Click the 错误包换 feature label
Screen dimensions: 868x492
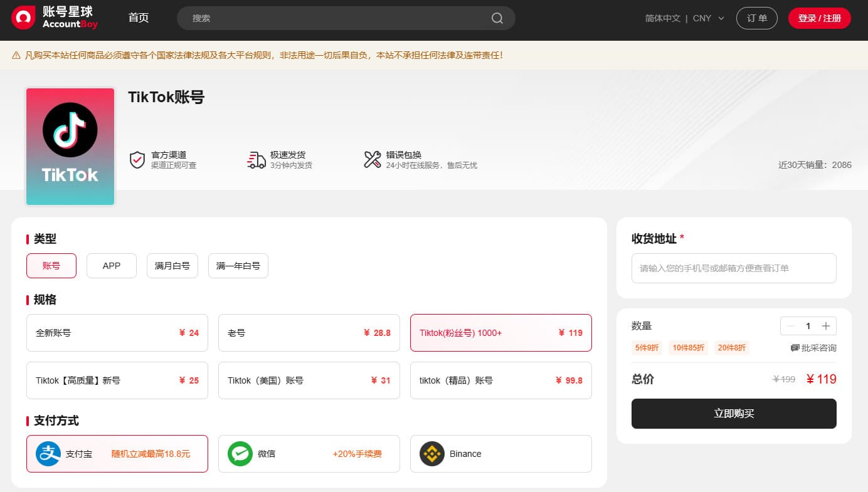click(x=404, y=155)
